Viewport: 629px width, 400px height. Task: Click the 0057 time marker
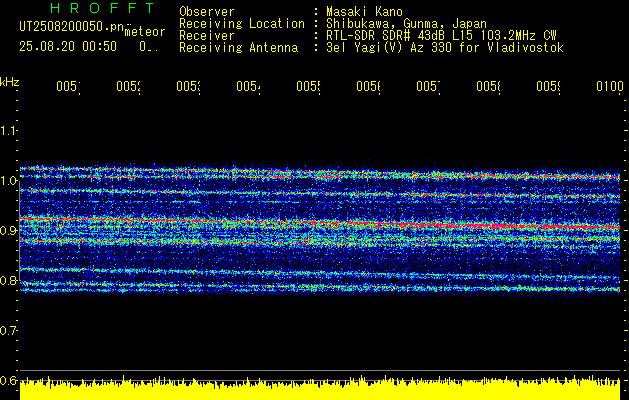tap(428, 86)
